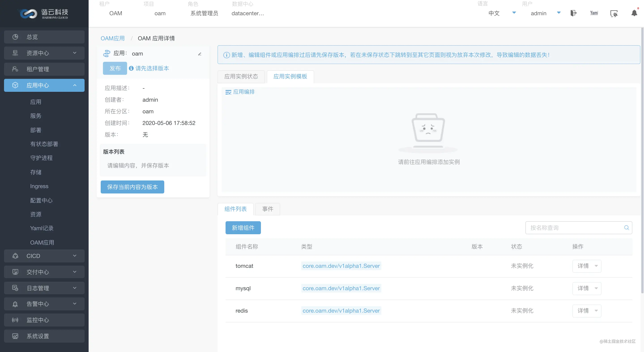Expand the 日志管理 menu chevron
644x352 pixels.
pos(75,288)
